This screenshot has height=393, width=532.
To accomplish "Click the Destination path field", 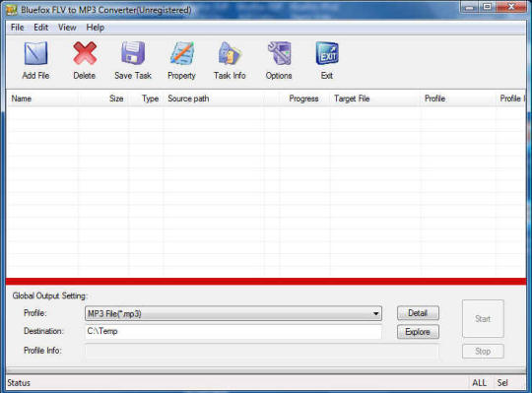I will [233, 331].
